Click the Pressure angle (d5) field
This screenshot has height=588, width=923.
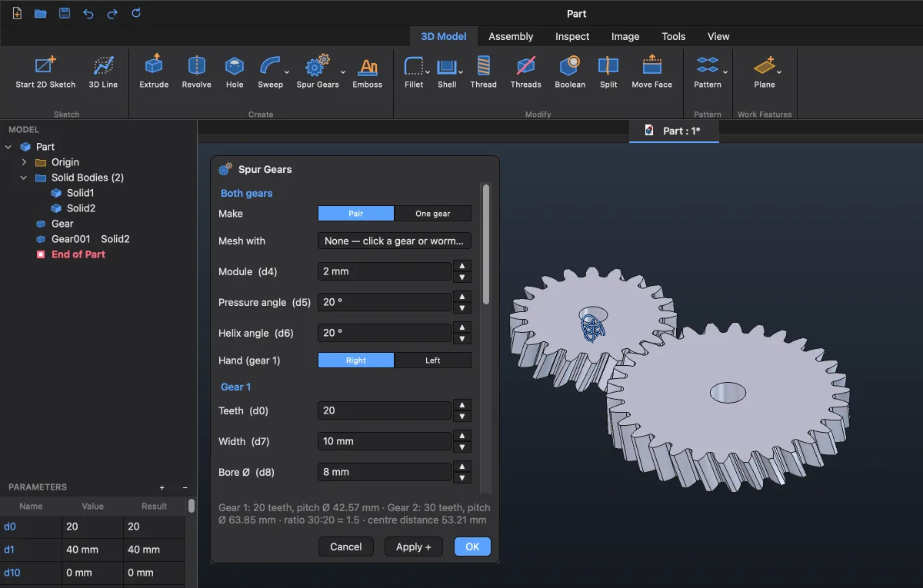(385, 302)
